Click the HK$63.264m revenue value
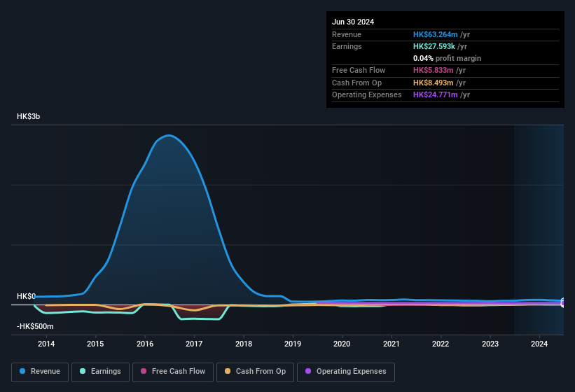The image size is (575, 392). click(436, 34)
